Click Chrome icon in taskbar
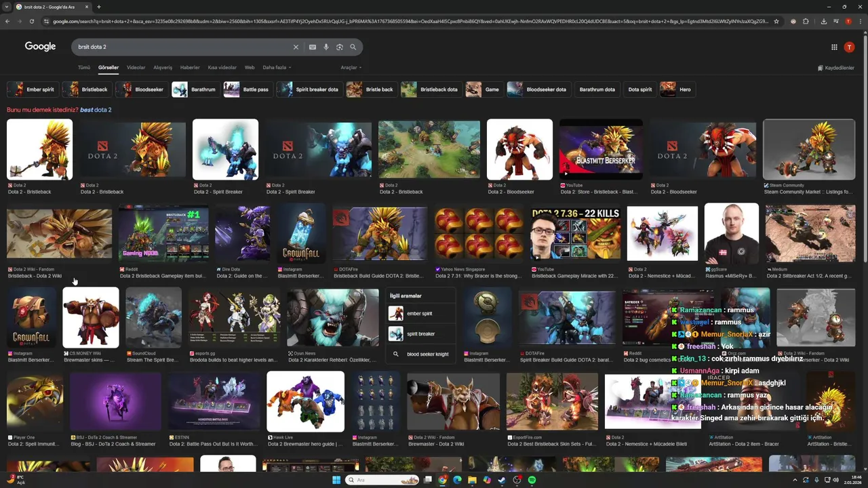This screenshot has height=488, width=868. [x=442, y=480]
